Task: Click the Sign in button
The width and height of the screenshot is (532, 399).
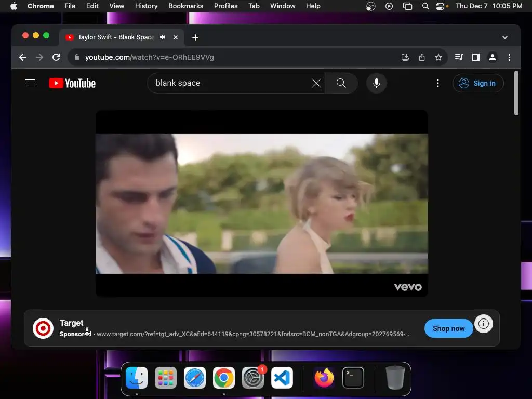Action: coord(478,83)
